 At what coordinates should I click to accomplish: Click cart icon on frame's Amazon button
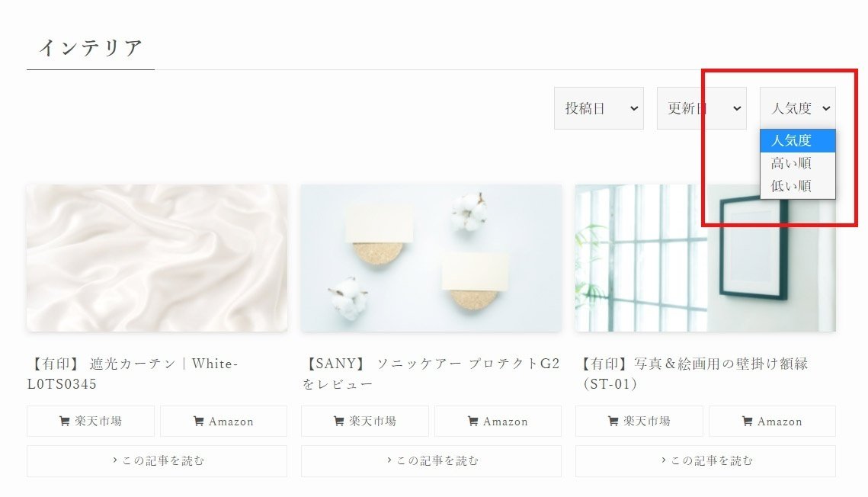tap(747, 422)
